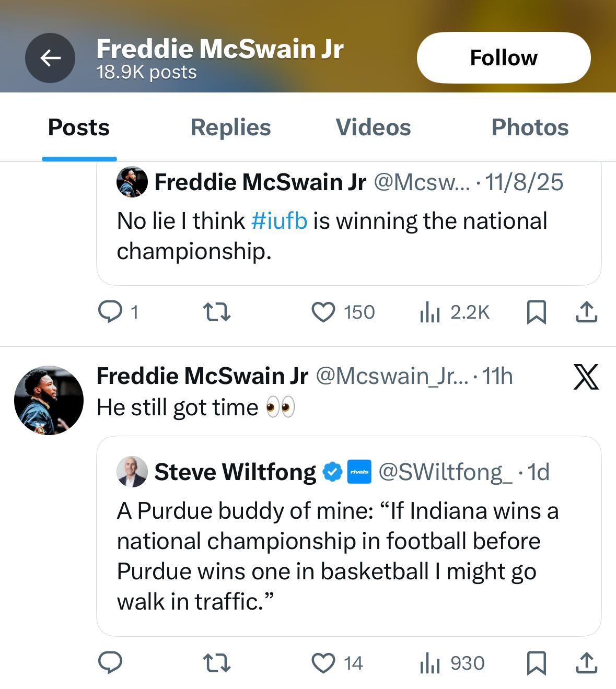Viewport: 616px width, 689px height.
Task: Reply to "He still got time" post
Action: click(110, 663)
